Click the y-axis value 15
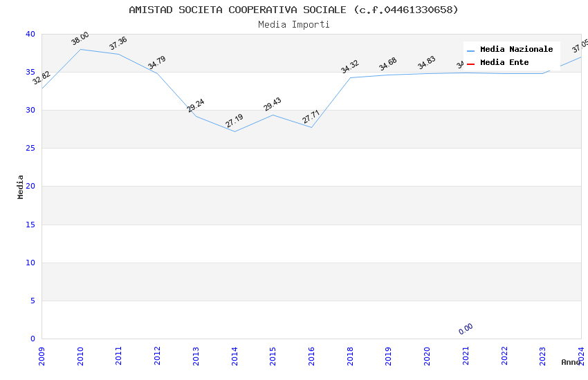The width and height of the screenshot is (588, 380). click(30, 225)
